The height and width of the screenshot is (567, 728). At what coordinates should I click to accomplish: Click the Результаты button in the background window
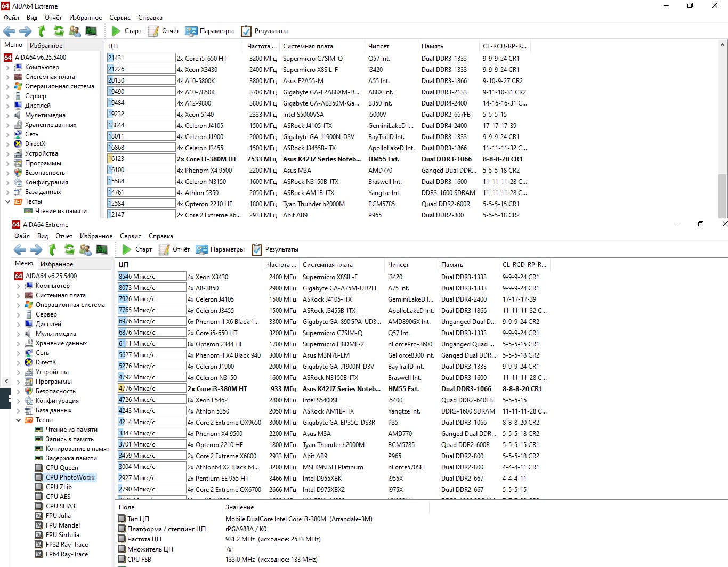[264, 31]
